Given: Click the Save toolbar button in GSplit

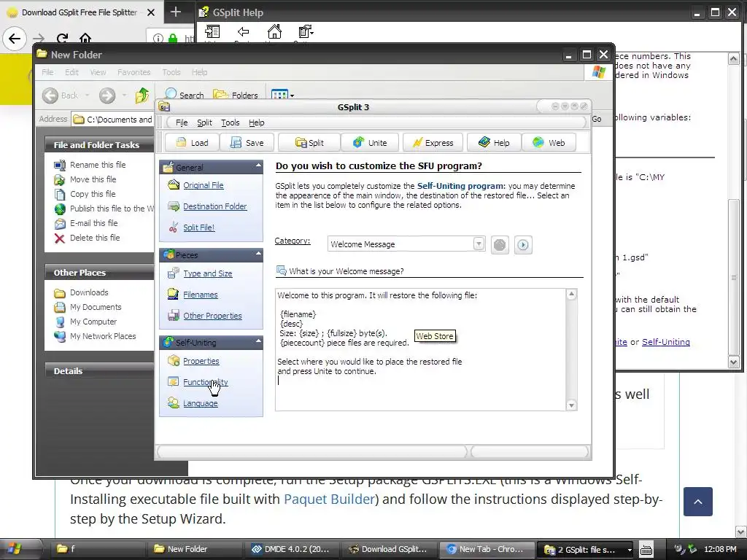Looking at the screenshot, I should [247, 143].
